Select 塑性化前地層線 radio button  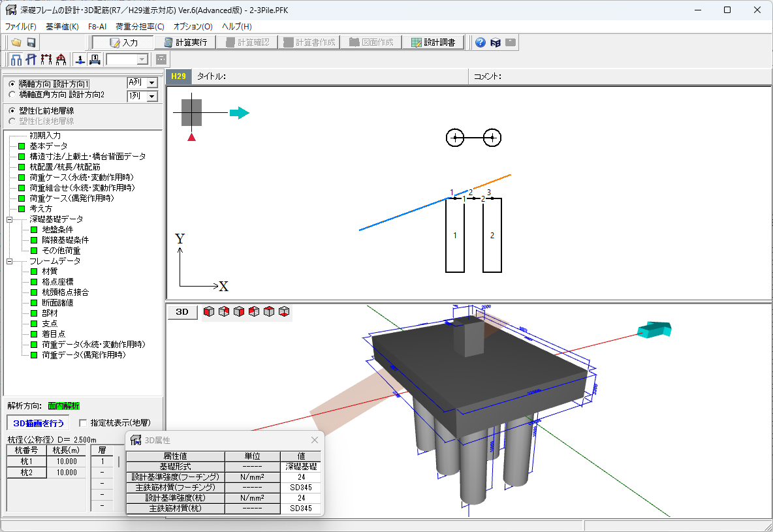pos(12,111)
